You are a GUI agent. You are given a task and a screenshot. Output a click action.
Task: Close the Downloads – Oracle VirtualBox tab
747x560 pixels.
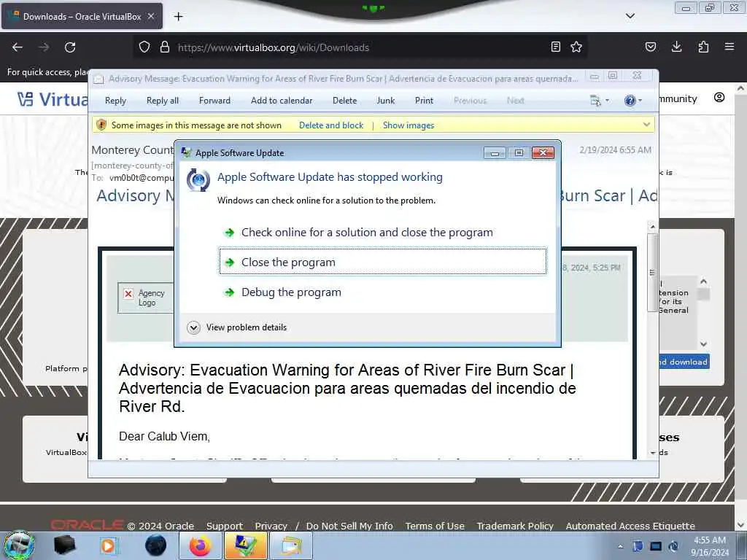151,16
